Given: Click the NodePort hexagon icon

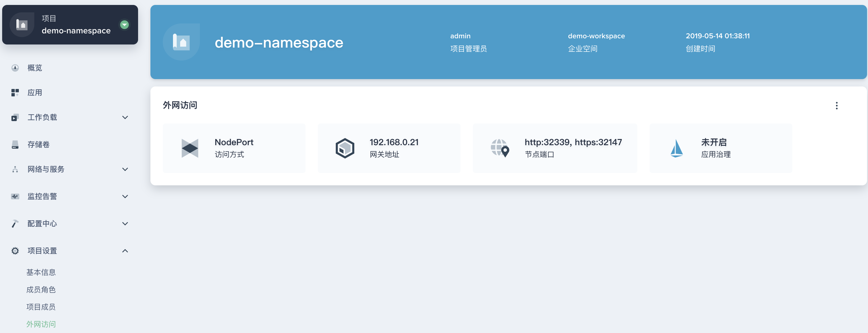Looking at the screenshot, I should point(189,148).
